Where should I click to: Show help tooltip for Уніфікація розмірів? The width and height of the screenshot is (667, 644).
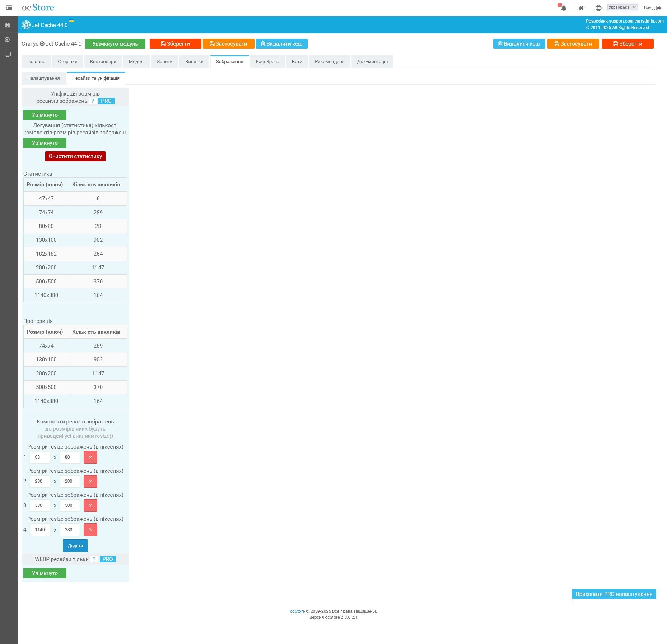pyautogui.click(x=93, y=101)
